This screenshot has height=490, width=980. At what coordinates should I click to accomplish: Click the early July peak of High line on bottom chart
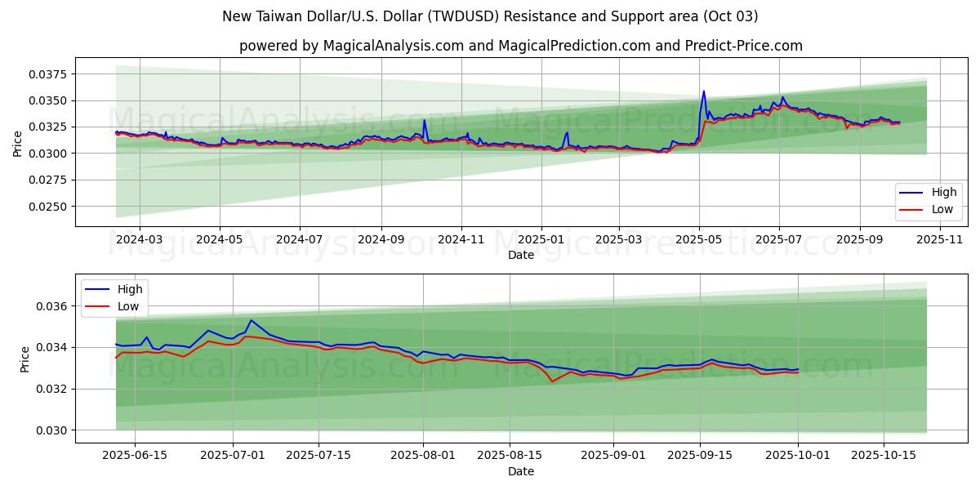pos(251,320)
